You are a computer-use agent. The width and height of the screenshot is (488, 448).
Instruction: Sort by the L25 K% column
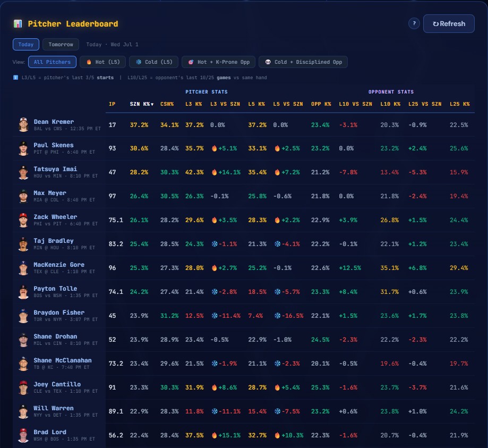click(460, 104)
